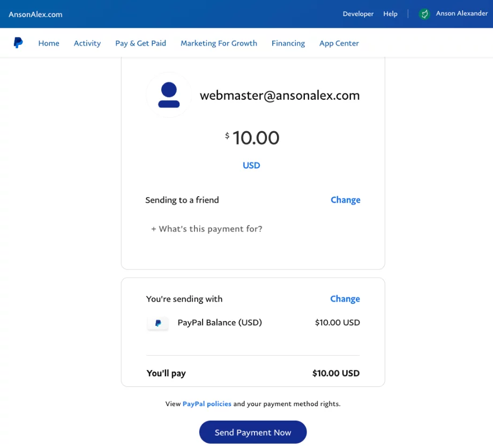The image size is (493, 448).
Task: Switch to the Home tab
Action: click(49, 43)
